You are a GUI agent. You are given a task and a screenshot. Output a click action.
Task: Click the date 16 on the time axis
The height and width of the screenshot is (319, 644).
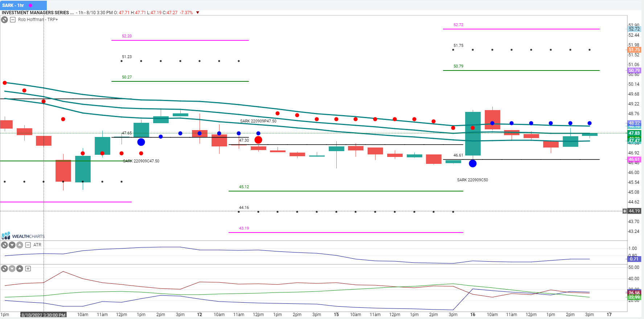[473, 315]
